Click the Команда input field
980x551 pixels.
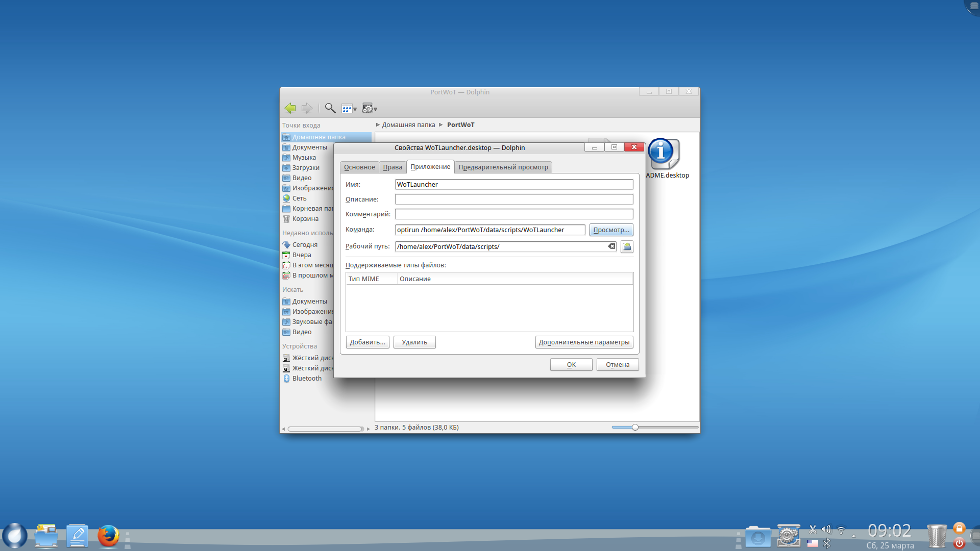(489, 230)
